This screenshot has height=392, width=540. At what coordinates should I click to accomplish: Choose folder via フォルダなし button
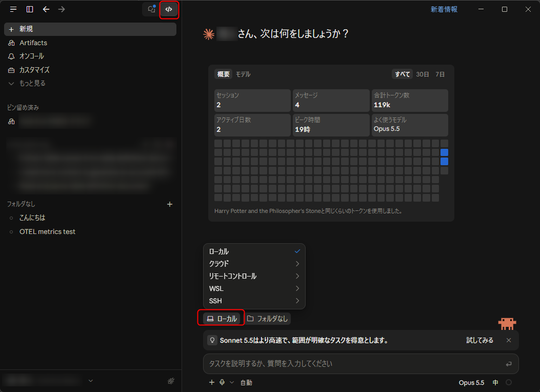click(x=267, y=319)
